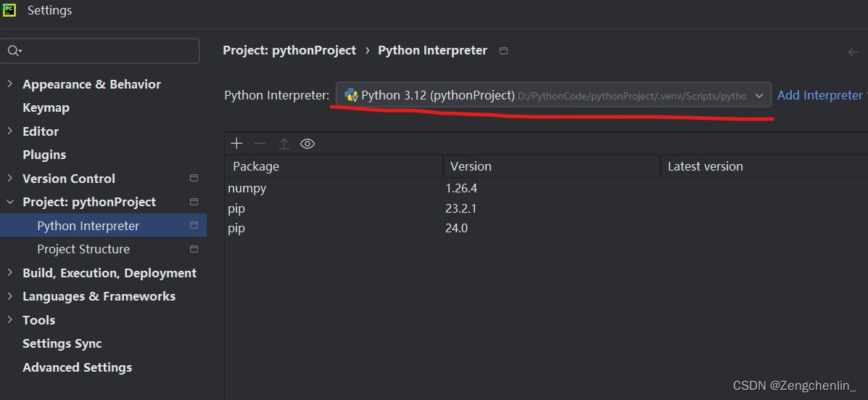The height and width of the screenshot is (400, 868).
Task: Open Languages & Frameworks settings
Action: (x=99, y=296)
